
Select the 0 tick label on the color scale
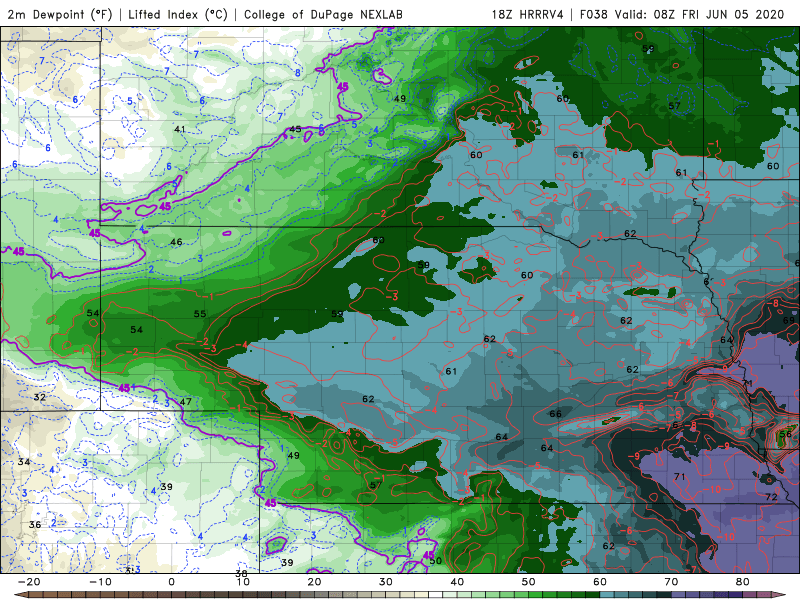[x=171, y=582]
